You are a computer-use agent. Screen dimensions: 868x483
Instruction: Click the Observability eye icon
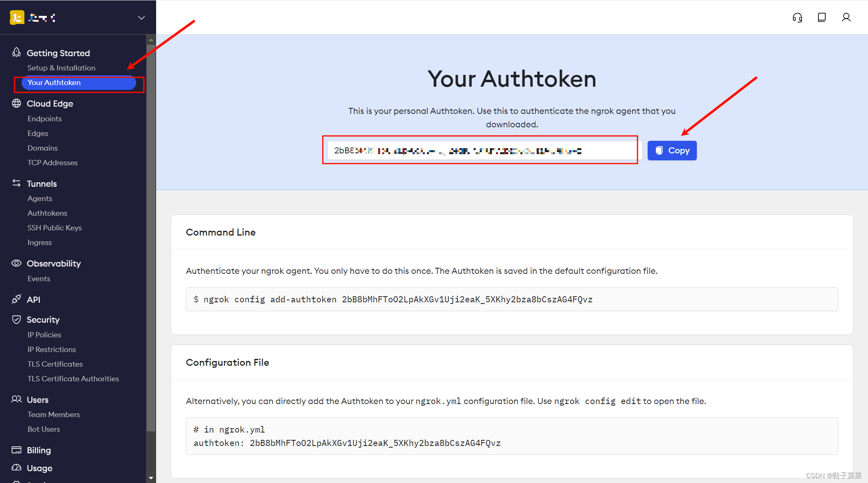pos(16,263)
